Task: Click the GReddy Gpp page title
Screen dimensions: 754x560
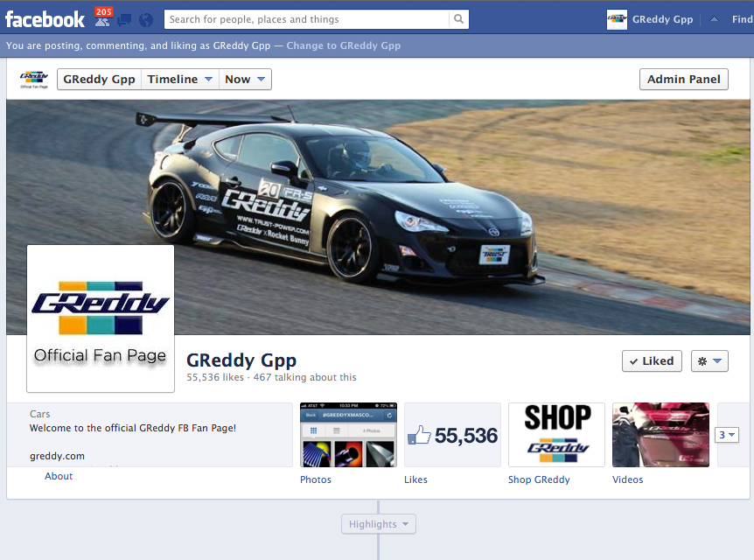Action: 241,360
